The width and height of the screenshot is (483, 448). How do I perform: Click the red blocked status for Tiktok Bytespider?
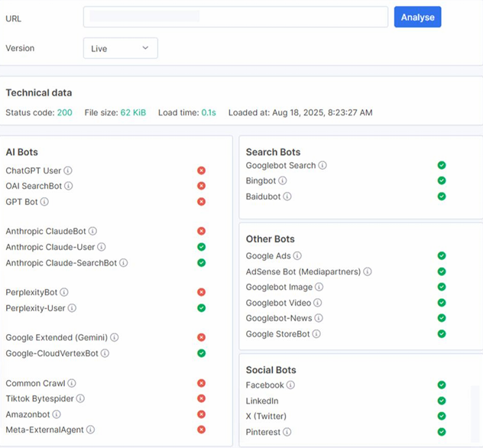pos(202,398)
